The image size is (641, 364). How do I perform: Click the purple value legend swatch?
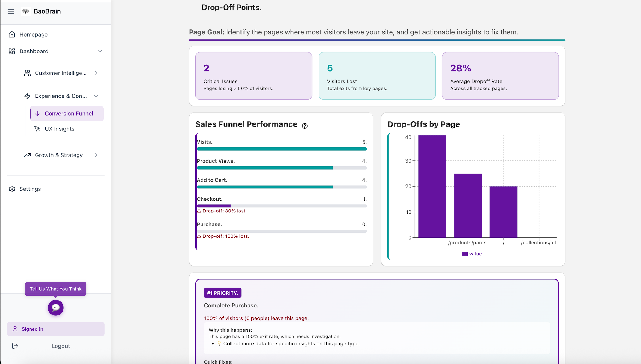point(464,253)
